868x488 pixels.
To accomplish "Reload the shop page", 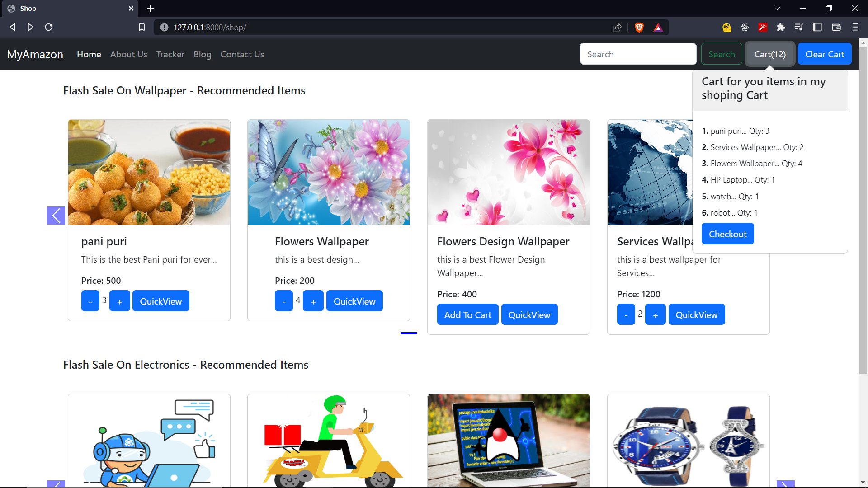I will pyautogui.click(x=48, y=27).
